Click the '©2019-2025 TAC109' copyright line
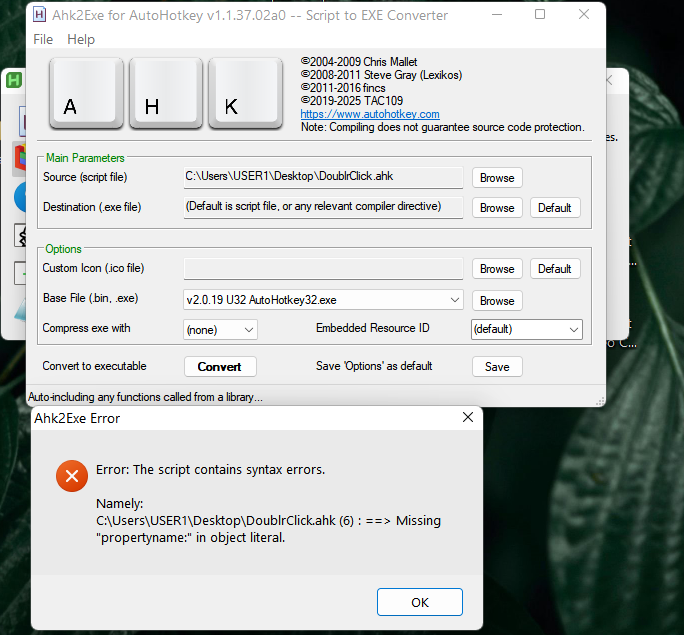684x635 pixels. point(352,101)
